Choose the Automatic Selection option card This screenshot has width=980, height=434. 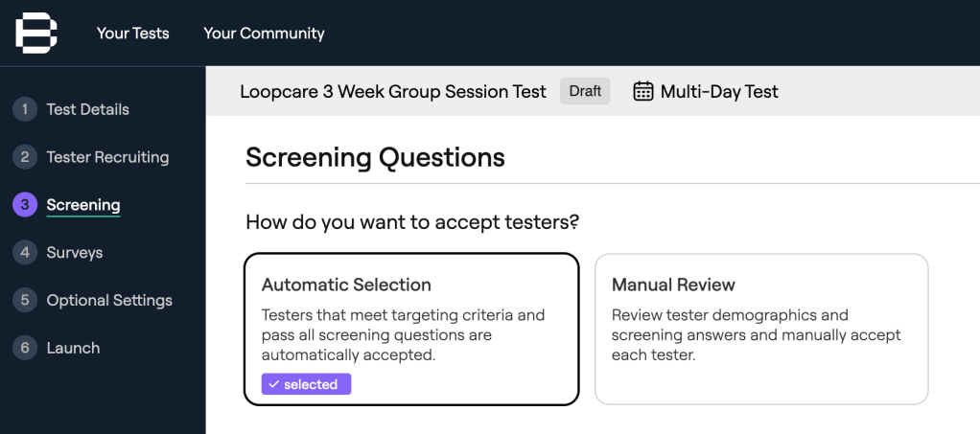pos(411,329)
